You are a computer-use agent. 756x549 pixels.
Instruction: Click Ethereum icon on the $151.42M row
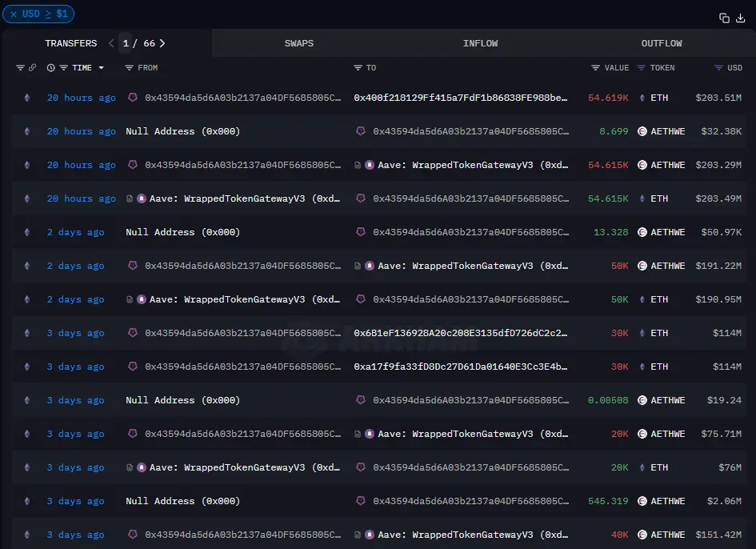(x=27, y=535)
